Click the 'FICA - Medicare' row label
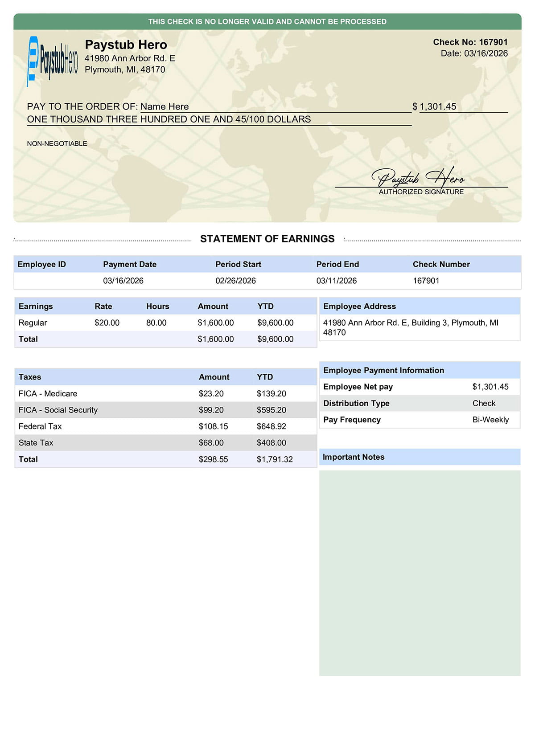This screenshot has height=756, width=535. (48, 393)
